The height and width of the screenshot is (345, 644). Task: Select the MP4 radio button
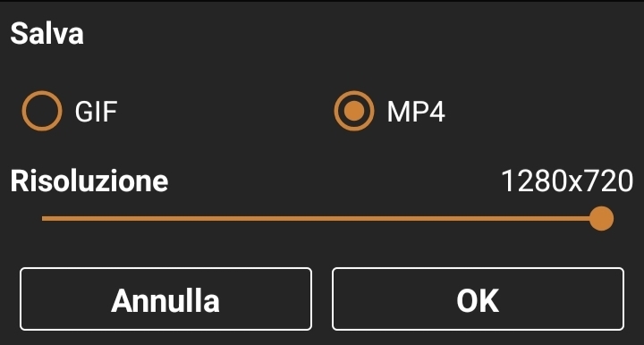click(x=354, y=111)
